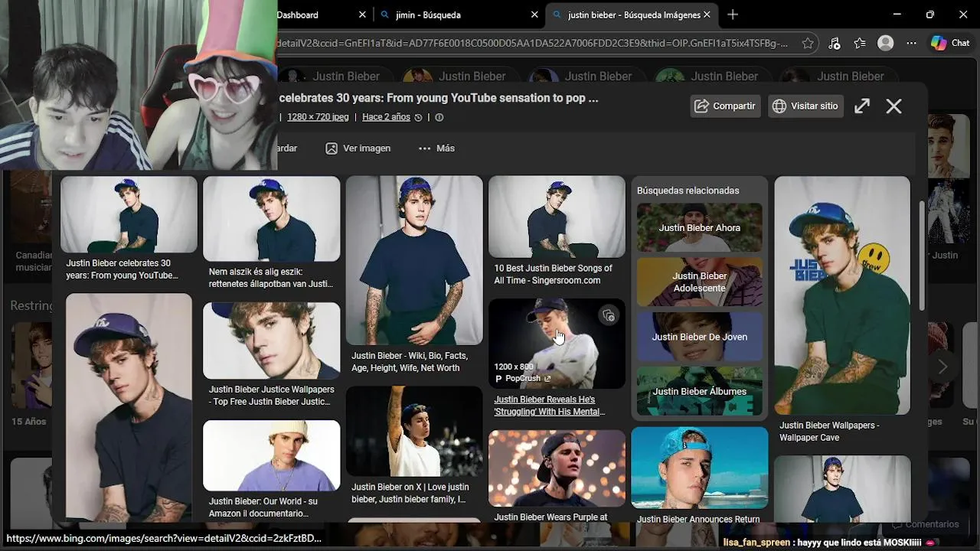Screen dimensions: 980x551
Task: Open Nem alszik és alig eszik image
Action: (x=271, y=219)
